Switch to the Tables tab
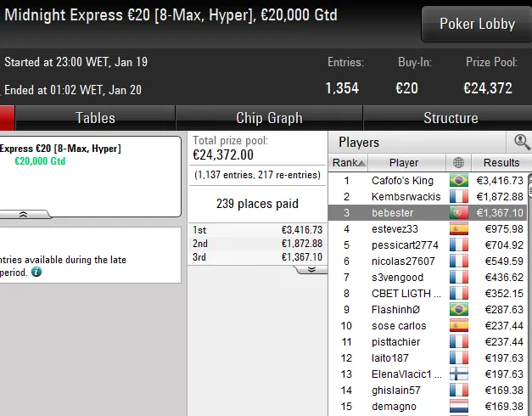 [95, 118]
